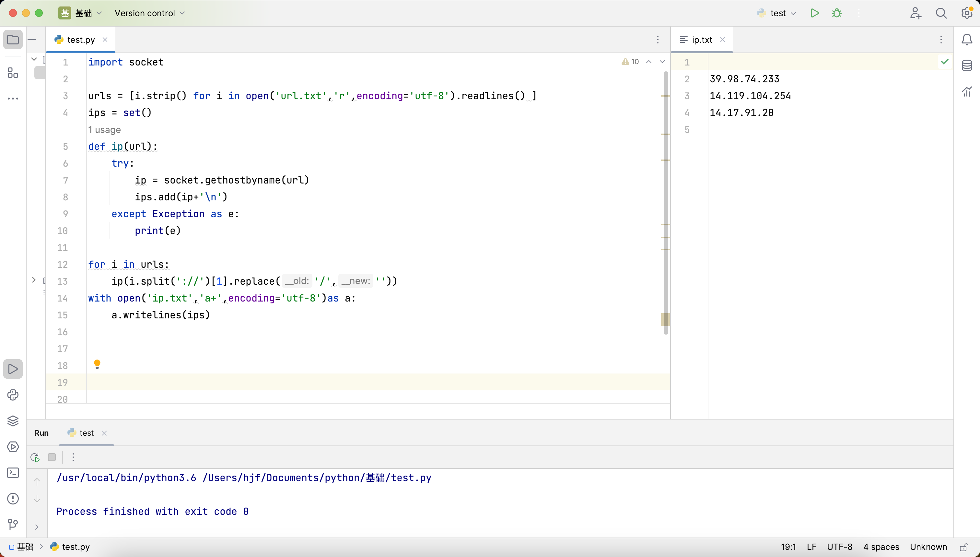
Task: Click the IP 14.119.104.254 in ip.txt
Action: tap(750, 96)
